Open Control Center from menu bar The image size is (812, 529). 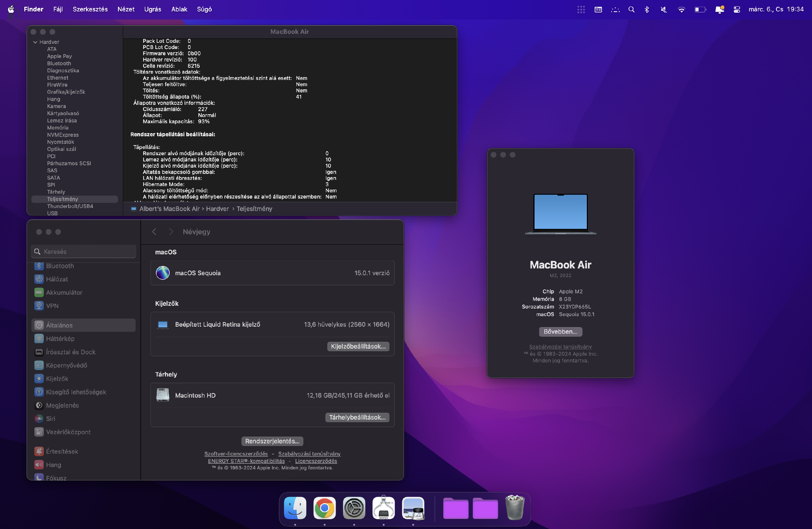[736, 9]
